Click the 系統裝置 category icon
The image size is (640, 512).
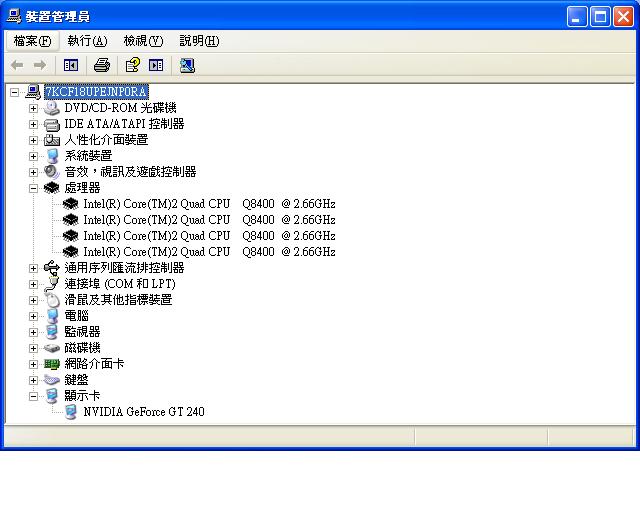(52, 156)
